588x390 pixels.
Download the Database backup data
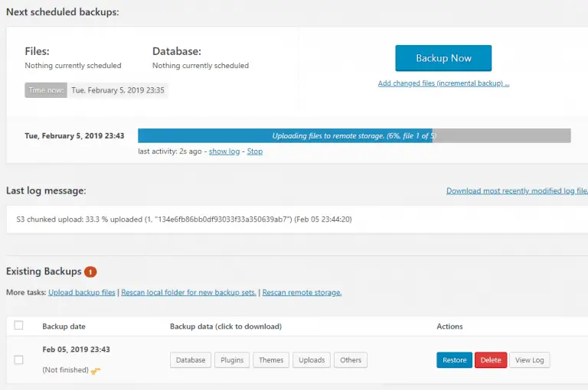click(x=191, y=360)
